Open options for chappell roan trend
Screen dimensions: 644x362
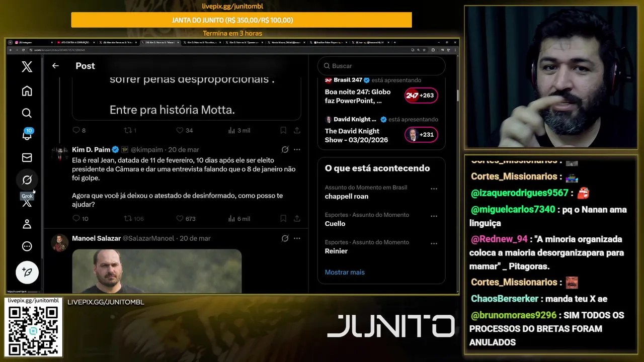point(434,189)
